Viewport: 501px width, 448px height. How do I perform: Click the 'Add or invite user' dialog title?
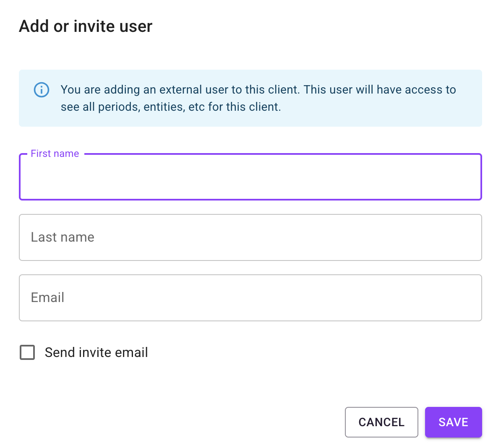(x=86, y=26)
